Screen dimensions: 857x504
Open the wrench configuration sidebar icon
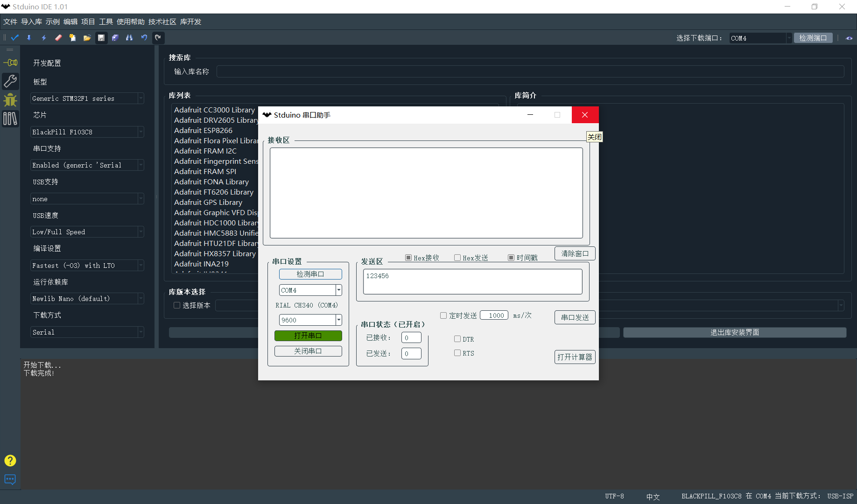coord(10,81)
